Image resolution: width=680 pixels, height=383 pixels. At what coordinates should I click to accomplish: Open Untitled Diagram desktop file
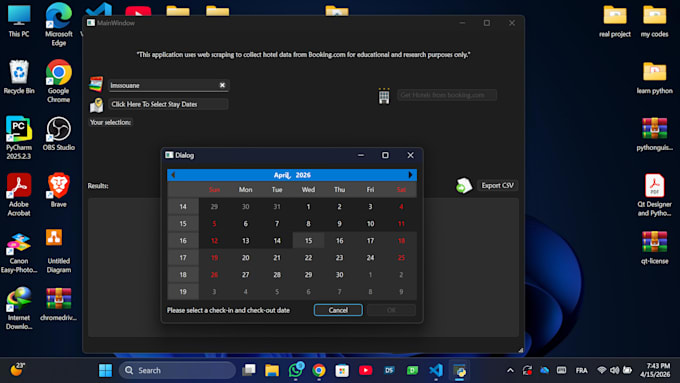(x=59, y=252)
